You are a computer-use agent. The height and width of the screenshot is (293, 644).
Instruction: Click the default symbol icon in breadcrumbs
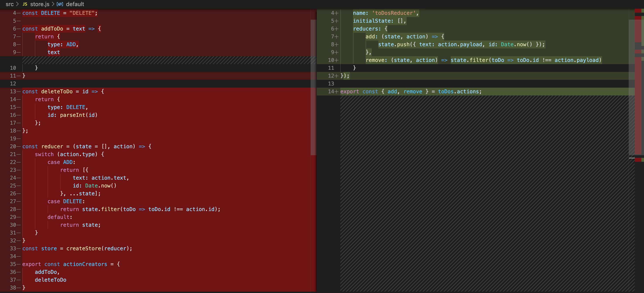click(x=60, y=4)
